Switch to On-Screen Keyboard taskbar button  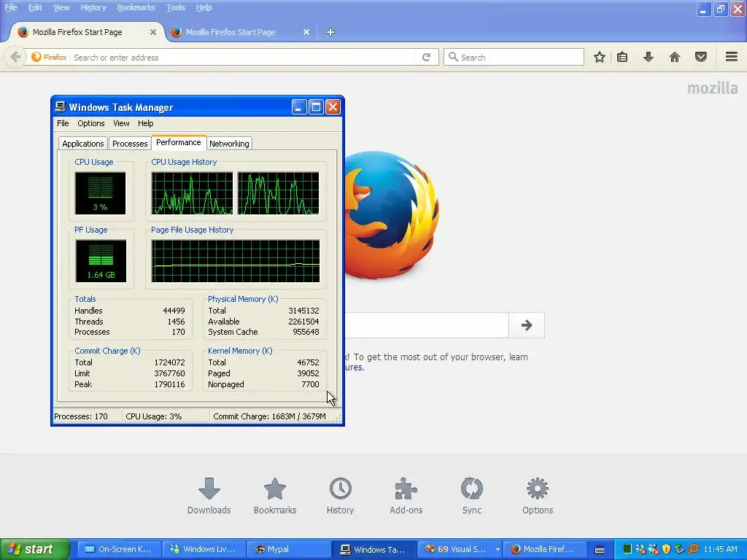[x=118, y=549]
